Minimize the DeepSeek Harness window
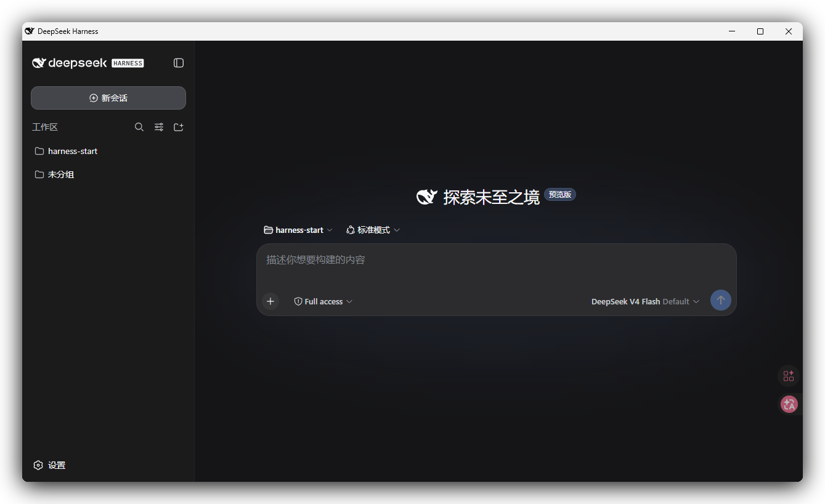The width and height of the screenshot is (825, 504). (732, 31)
